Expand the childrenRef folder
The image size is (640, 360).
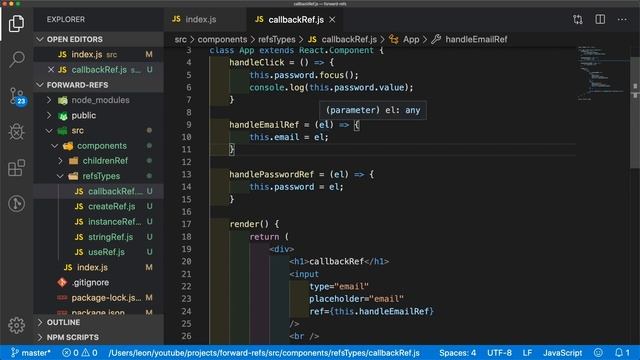tap(98, 161)
